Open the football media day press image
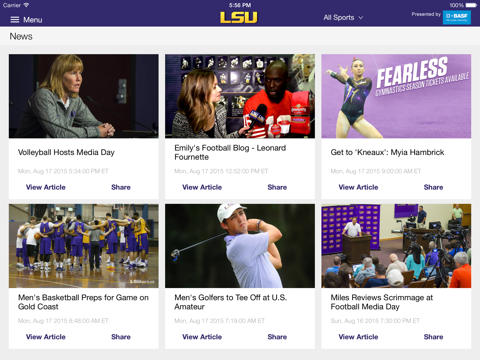The height and width of the screenshot is (360, 480). (396, 246)
